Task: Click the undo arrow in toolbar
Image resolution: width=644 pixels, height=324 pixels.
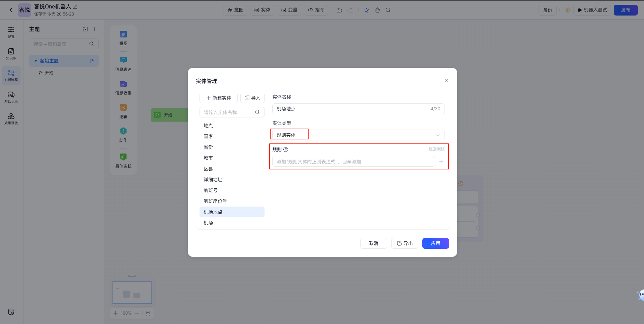Action: coord(339,10)
